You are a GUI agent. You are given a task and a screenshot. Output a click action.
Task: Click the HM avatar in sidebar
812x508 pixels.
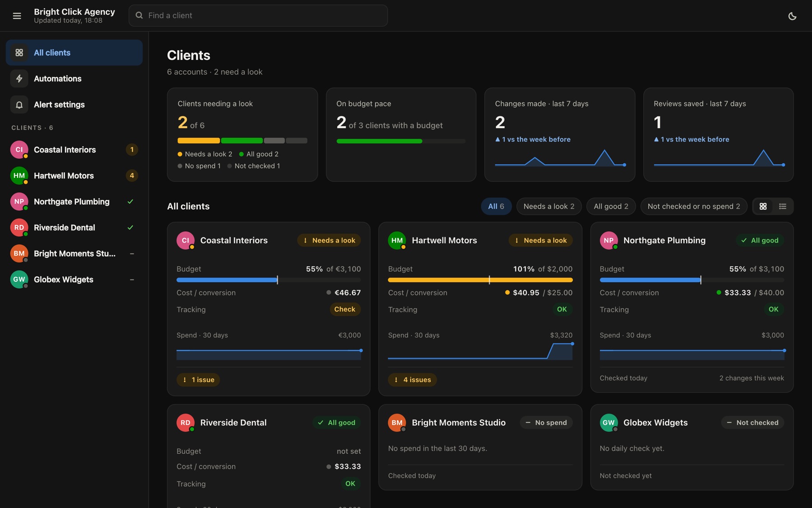[x=19, y=176]
